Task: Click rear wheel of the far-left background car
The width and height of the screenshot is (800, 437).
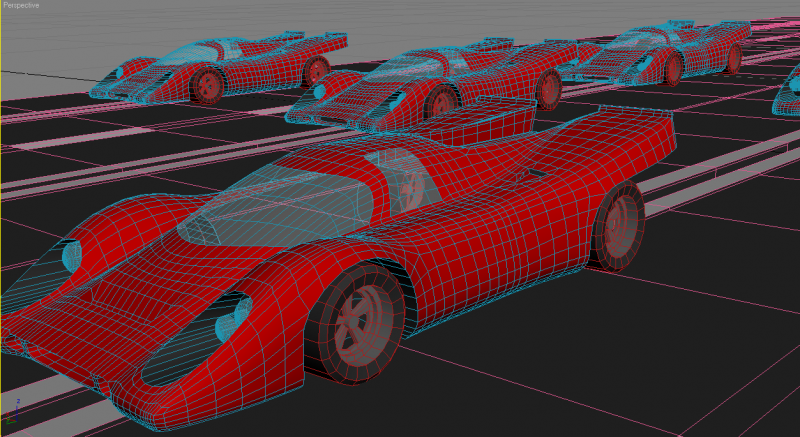Action: tap(316, 69)
